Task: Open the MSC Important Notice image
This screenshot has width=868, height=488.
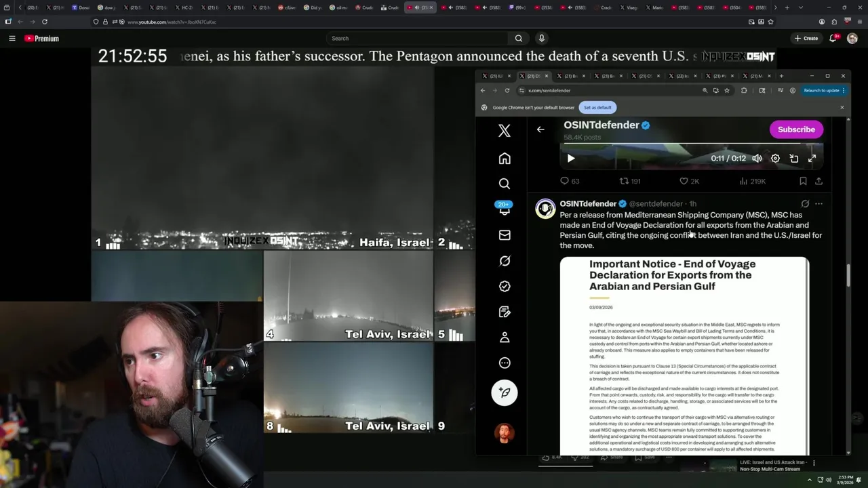Action: (x=684, y=356)
